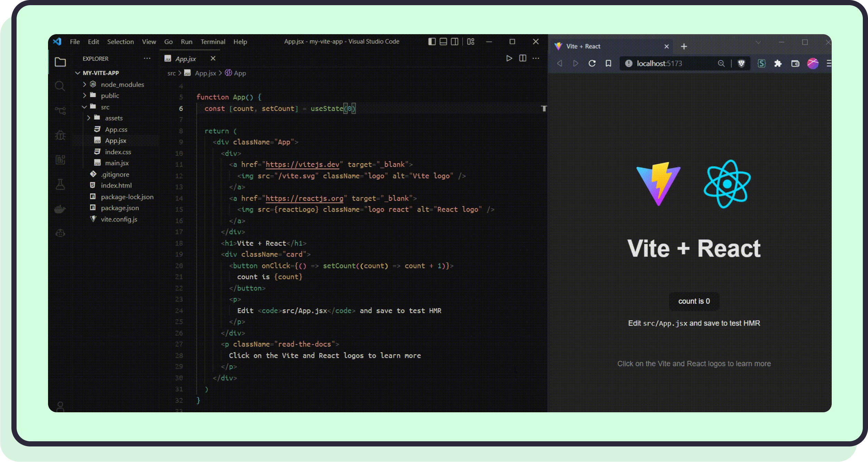Click the Run Code play icon

pyautogui.click(x=509, y=58)
